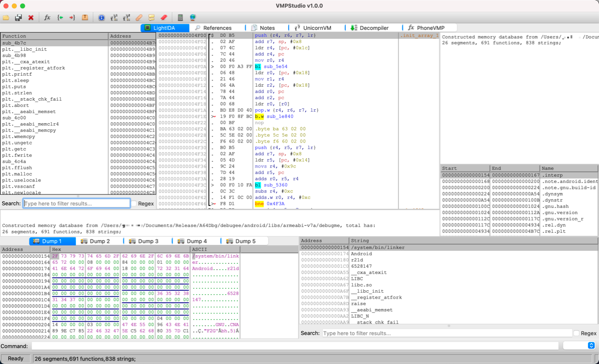Viewport: 599px width, 364px height.
Task: Click the yellow comment bubbles icon
Action: (151, 17)
